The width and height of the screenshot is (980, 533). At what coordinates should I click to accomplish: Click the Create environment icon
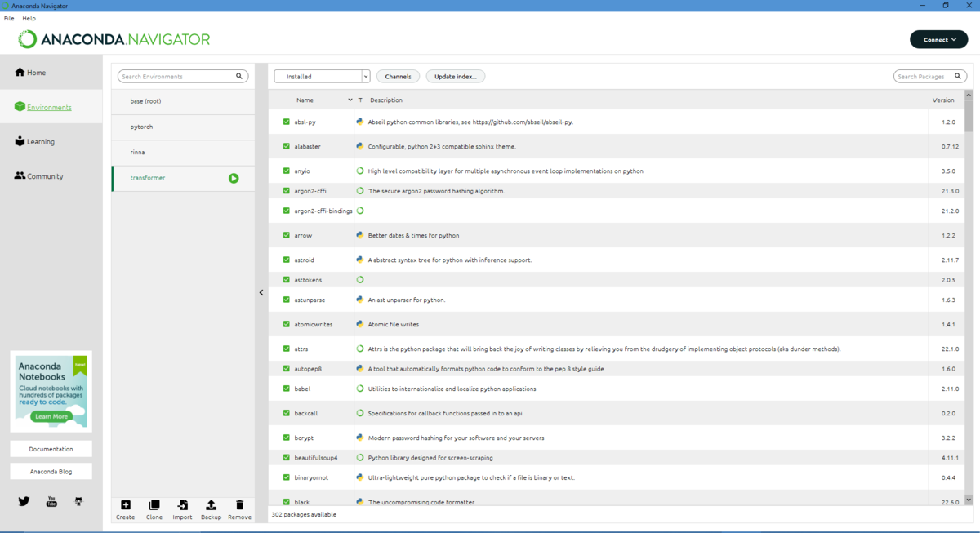pyautogui.click(x=126, y=505)
